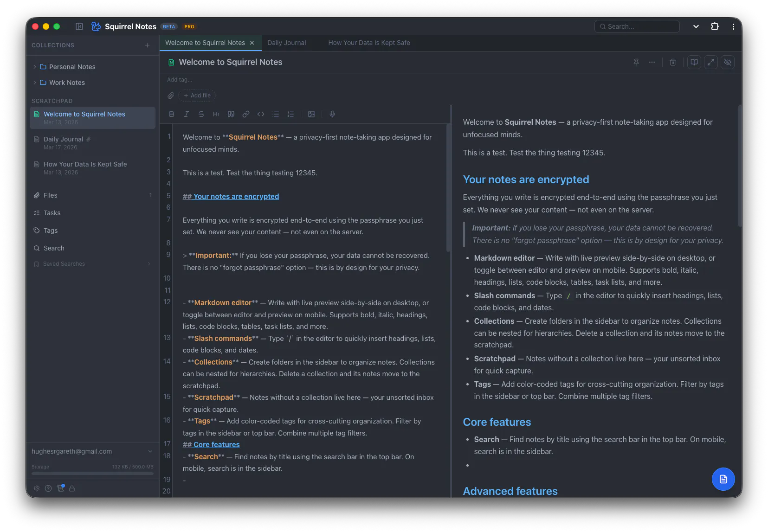The height and width of the screenshot is (532, 768).
Task: Click the PRO badge in the title bar
Action: pyautogui.click(x=189, y=26)
